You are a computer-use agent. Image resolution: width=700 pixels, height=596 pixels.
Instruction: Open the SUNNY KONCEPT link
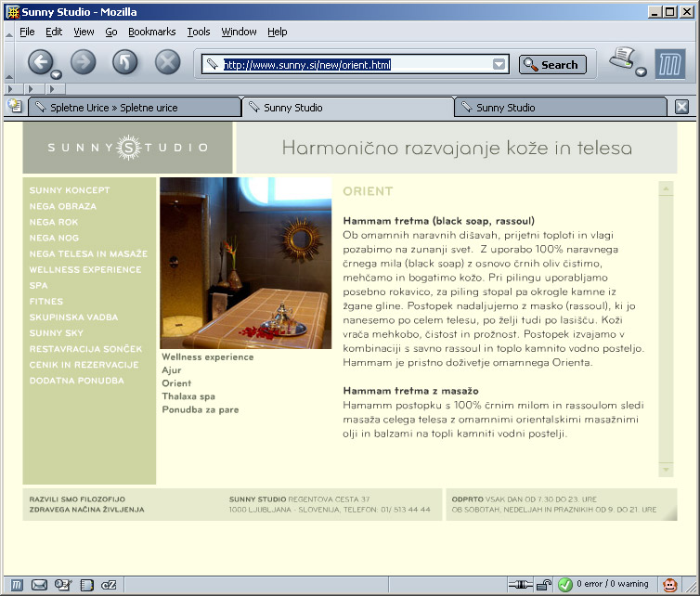[70, 190]
